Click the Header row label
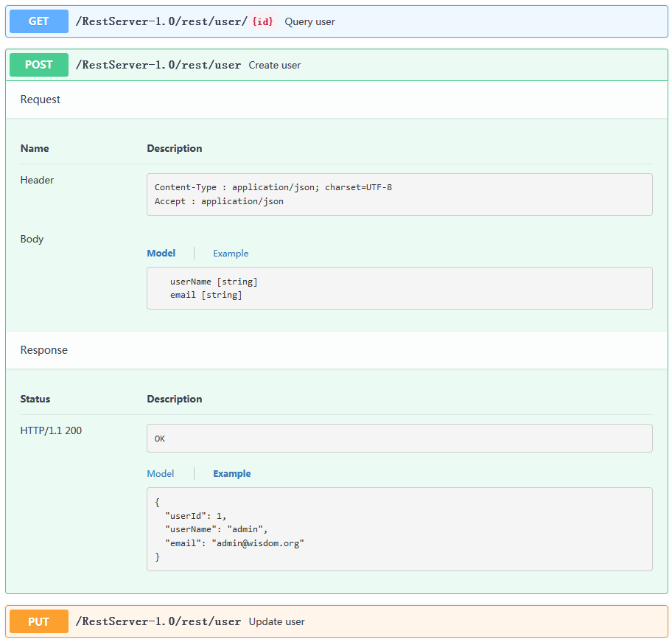 tap(37, 180)
